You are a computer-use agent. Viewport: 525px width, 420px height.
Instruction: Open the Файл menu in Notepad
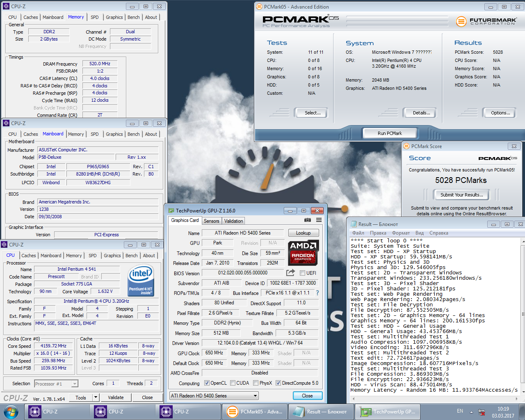358,233
